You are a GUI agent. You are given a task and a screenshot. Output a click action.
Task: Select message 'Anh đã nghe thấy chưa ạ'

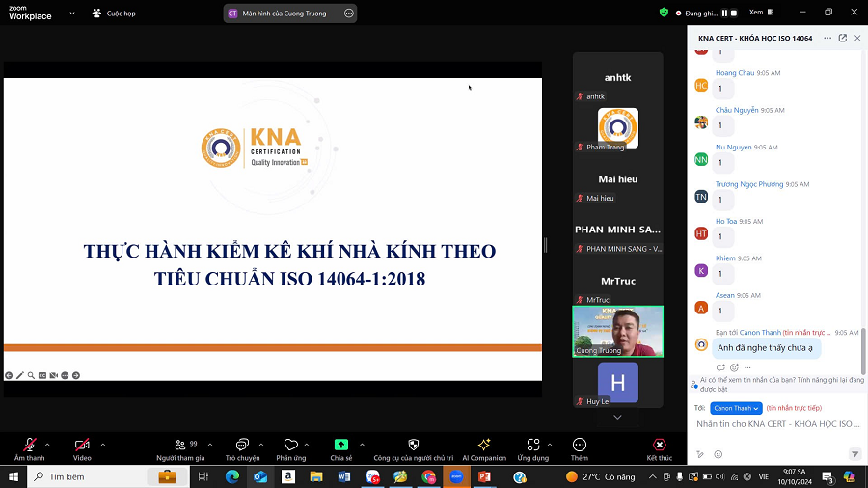765,348
